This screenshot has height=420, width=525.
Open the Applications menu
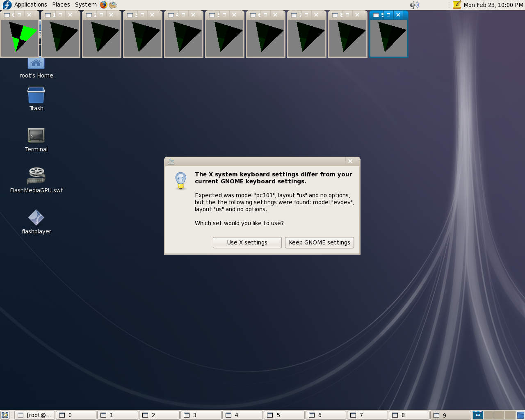coord(30,5)
